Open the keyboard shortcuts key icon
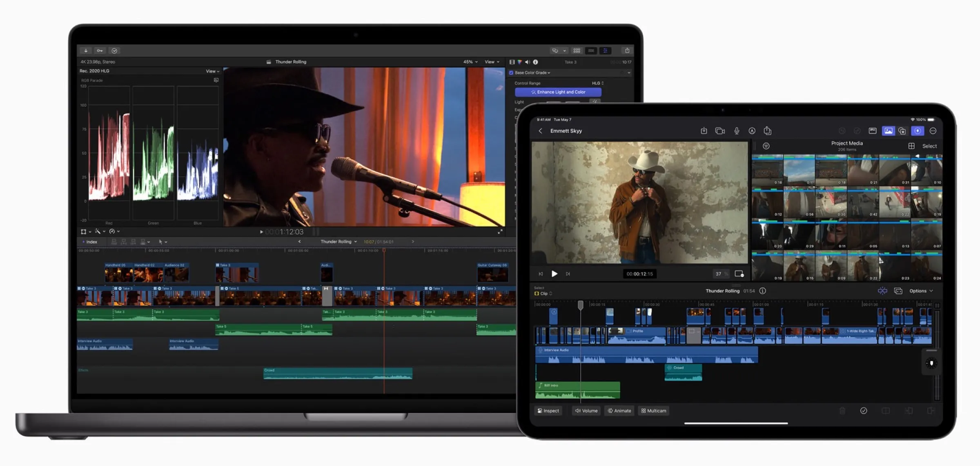Viewport: 980px width, 466px height. pyautogui.click(x=100, y=50)
